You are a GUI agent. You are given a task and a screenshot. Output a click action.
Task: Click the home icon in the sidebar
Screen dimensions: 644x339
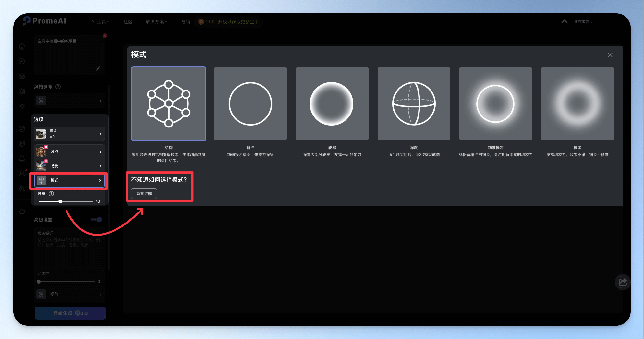[x=22, y=46]
